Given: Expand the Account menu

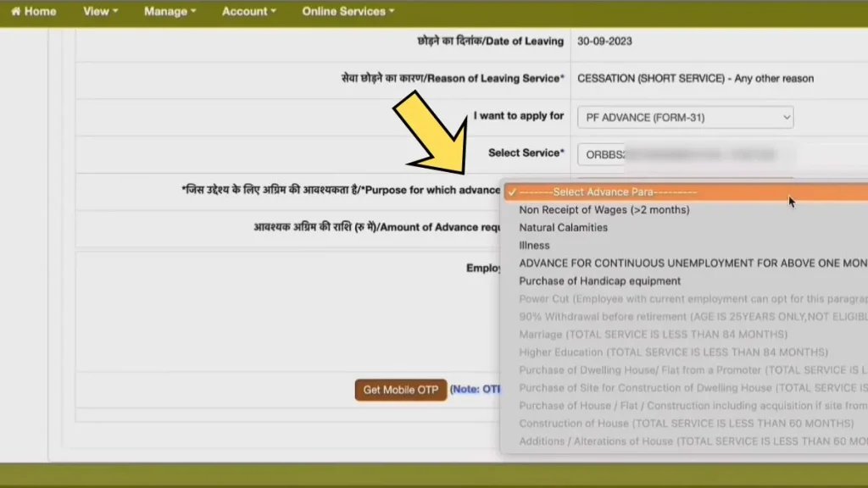Looking at the screenshot, I should pyautogui.click(x=248, y=12).
